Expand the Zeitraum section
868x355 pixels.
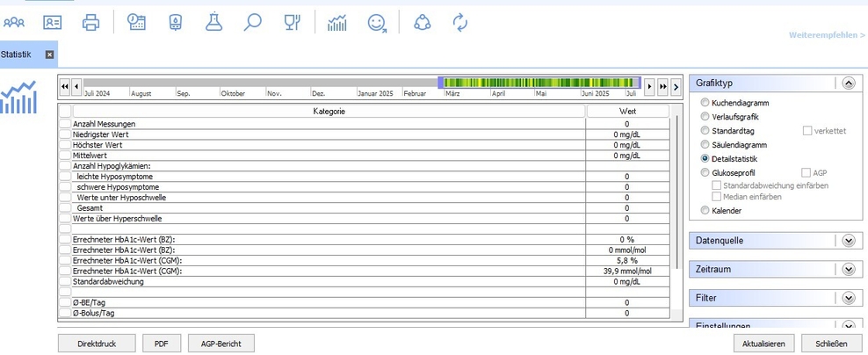click(x=848, y=269)
